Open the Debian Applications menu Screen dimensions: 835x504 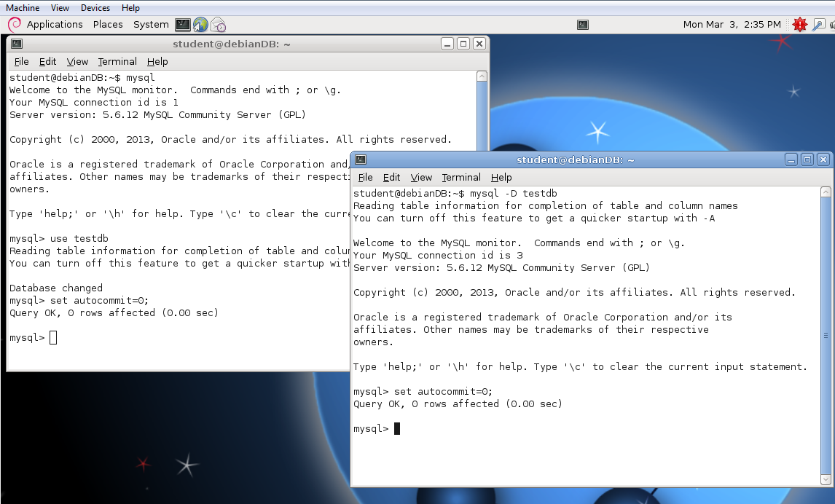[x=55, y=25]
